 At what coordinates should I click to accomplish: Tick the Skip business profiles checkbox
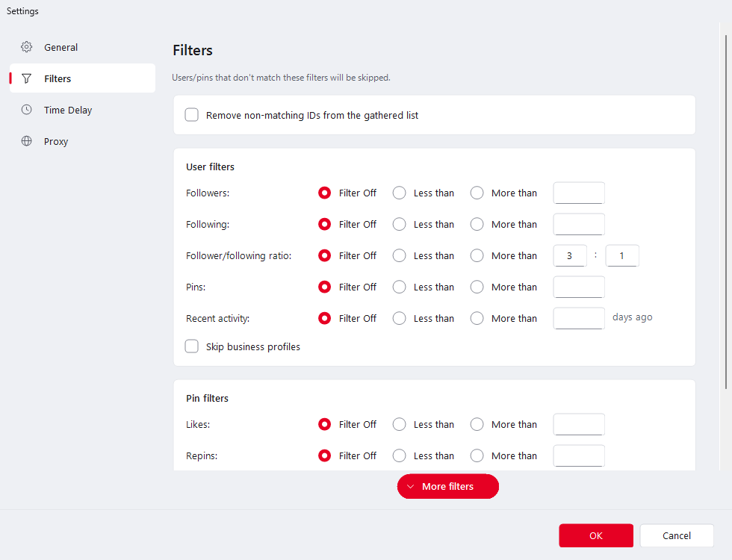(x=191, y=346)
